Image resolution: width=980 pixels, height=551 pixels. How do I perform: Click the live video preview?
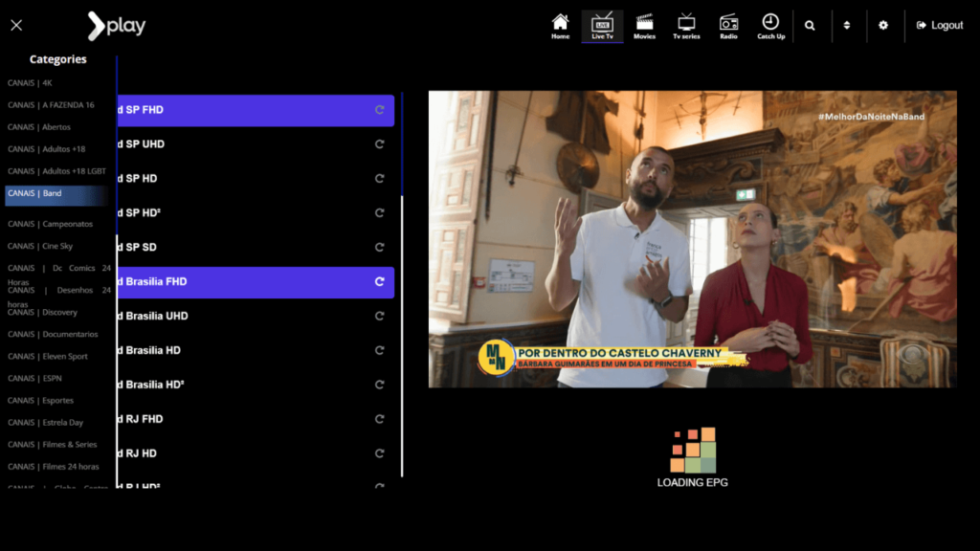693,237
